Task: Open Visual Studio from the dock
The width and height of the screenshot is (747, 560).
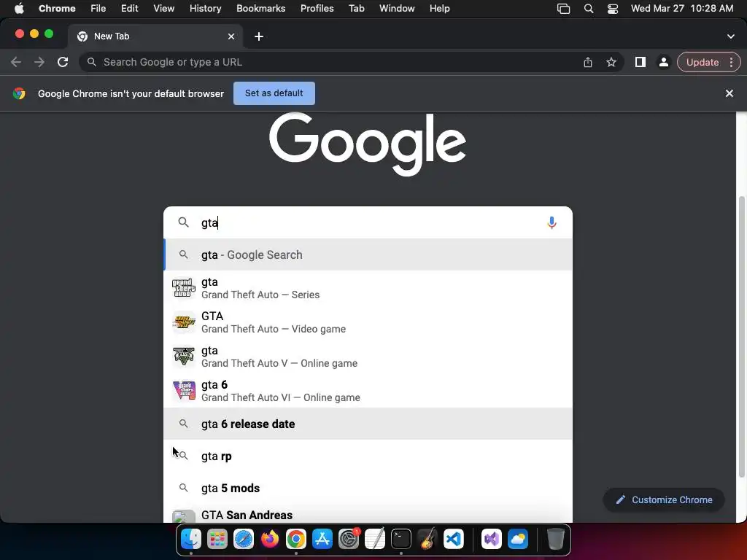Action: pyautogui.click(x=491, y=539)
